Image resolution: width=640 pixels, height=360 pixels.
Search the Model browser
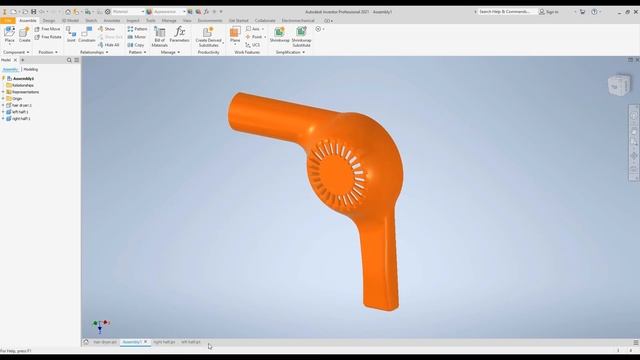point(69,60)
